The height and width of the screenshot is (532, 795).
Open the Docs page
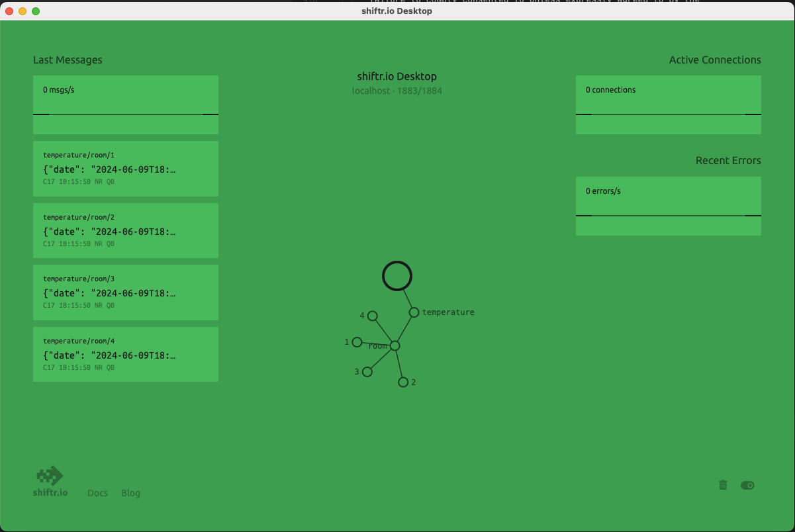(x=97, y=493)
